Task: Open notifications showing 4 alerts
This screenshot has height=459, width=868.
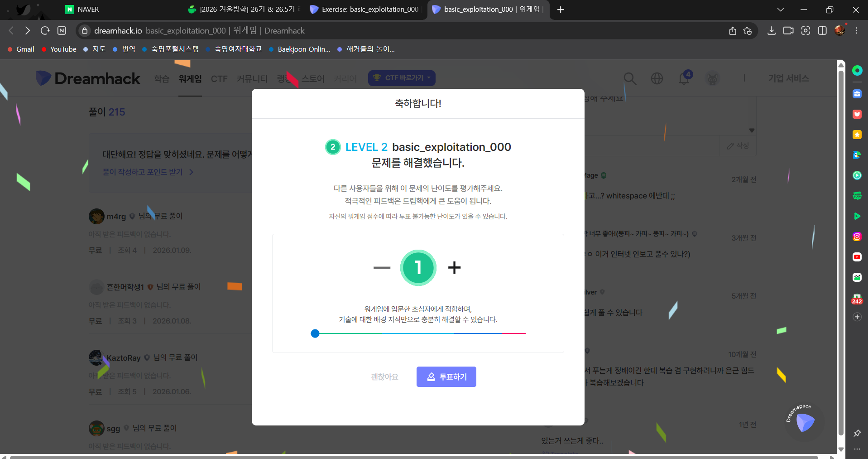Action: [x=684, y=78]
